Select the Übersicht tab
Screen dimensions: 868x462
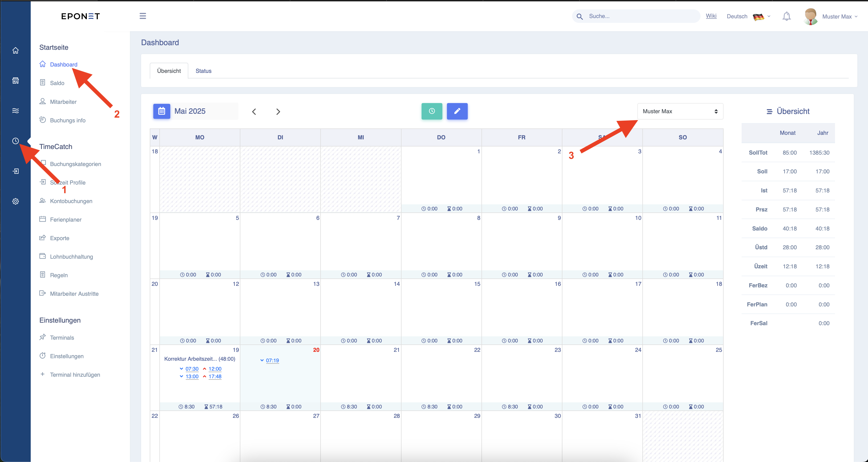(169, 71)
